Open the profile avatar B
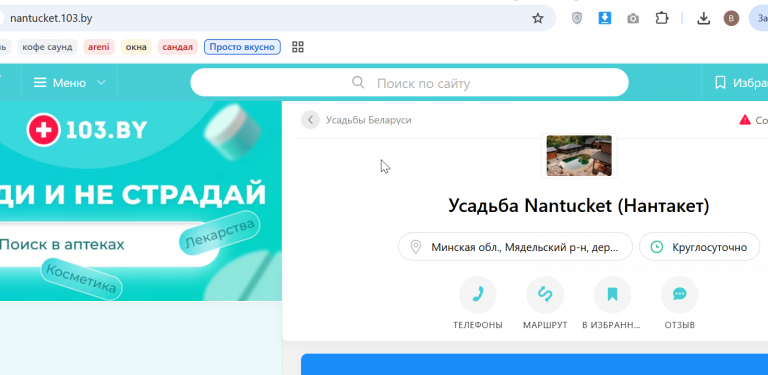The width and height of the screenshot is (768, 375). [x=731, y=19]
